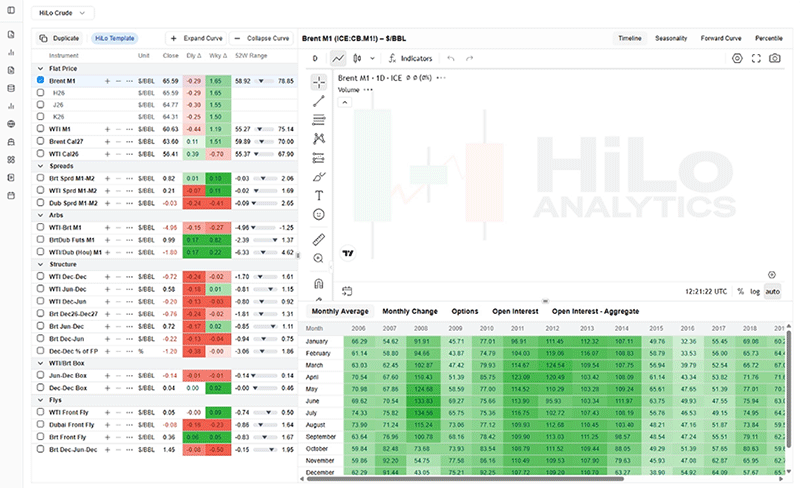Image resolution: width=800 pixels, height=488 pixels.
Task: Check the WTI Dec-Dec checkbox
Action: pos(40,276)
